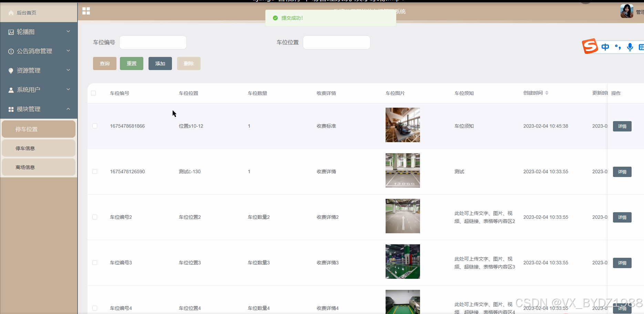Click the bulb icon beside 资源管理
The image size is (644, 314).
point(11,71)
